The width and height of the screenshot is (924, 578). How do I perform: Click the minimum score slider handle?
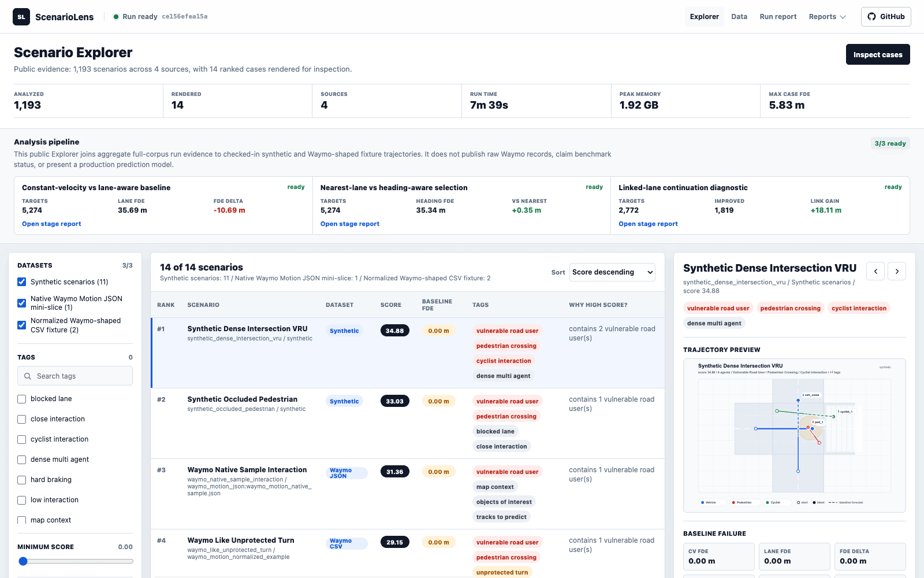[23, 561]
